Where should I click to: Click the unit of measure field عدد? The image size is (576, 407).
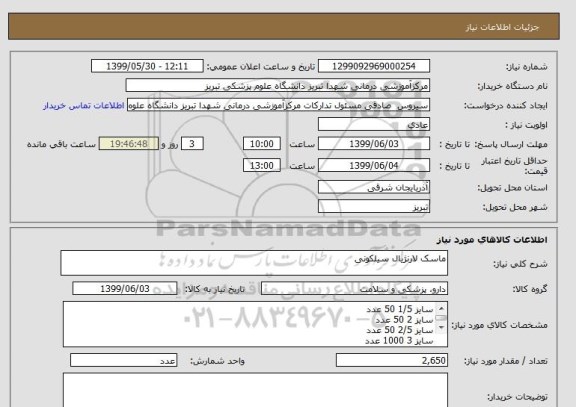(x=123, y=360)
